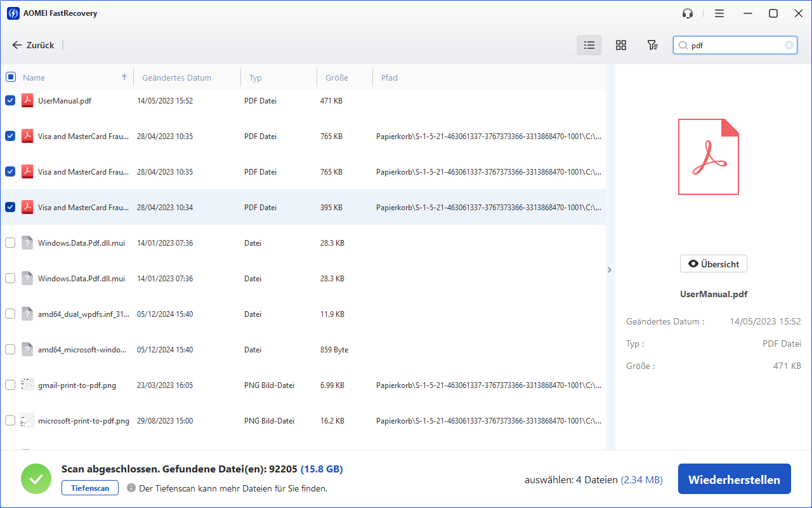Click the thumbnail icon of microsoft-print-to-pdf.png
The width and height of the screenshot is (812, 508).
[x=27, y=420]
